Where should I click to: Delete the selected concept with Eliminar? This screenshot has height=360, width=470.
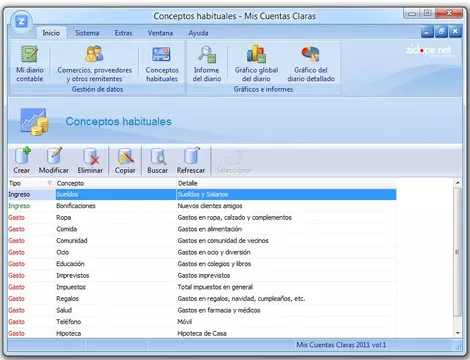coord(90,160)
